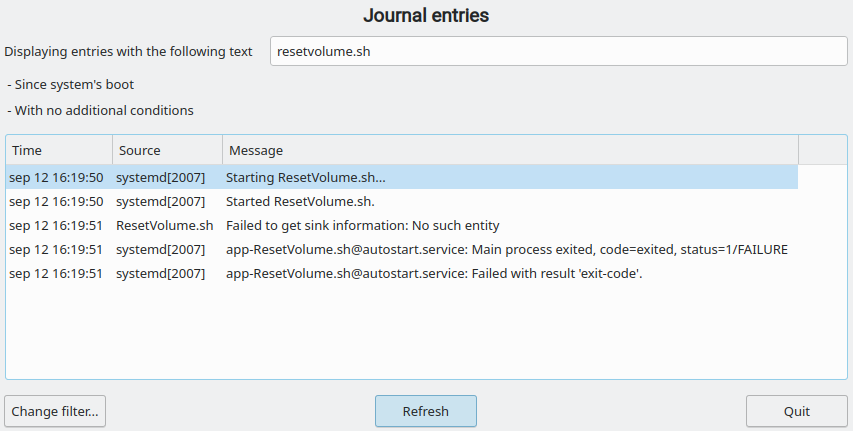Select the 'Main process exited' status=1/FAILURE entry

[x=402, y=249]
